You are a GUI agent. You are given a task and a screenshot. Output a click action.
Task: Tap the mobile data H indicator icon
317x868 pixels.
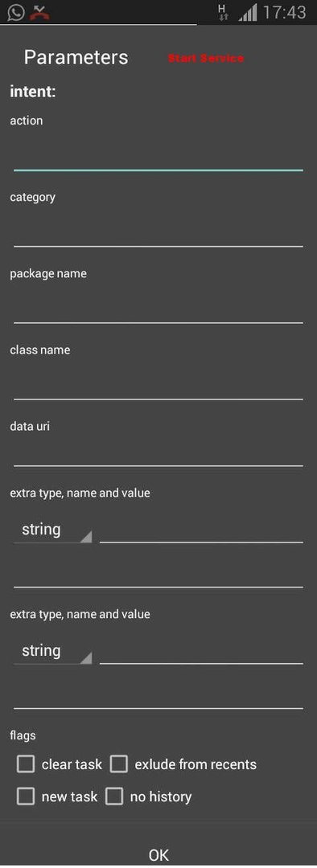pyautogui.click(x=224, y=13)
